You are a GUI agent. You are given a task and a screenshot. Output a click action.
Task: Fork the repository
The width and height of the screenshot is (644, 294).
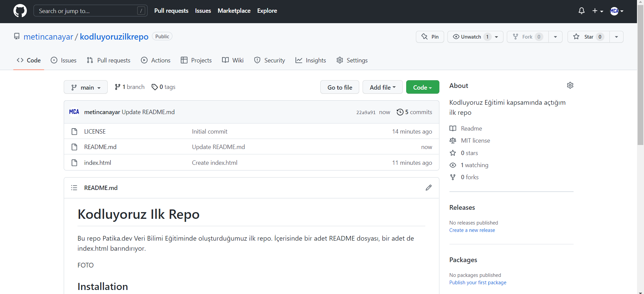pos(528,37)
